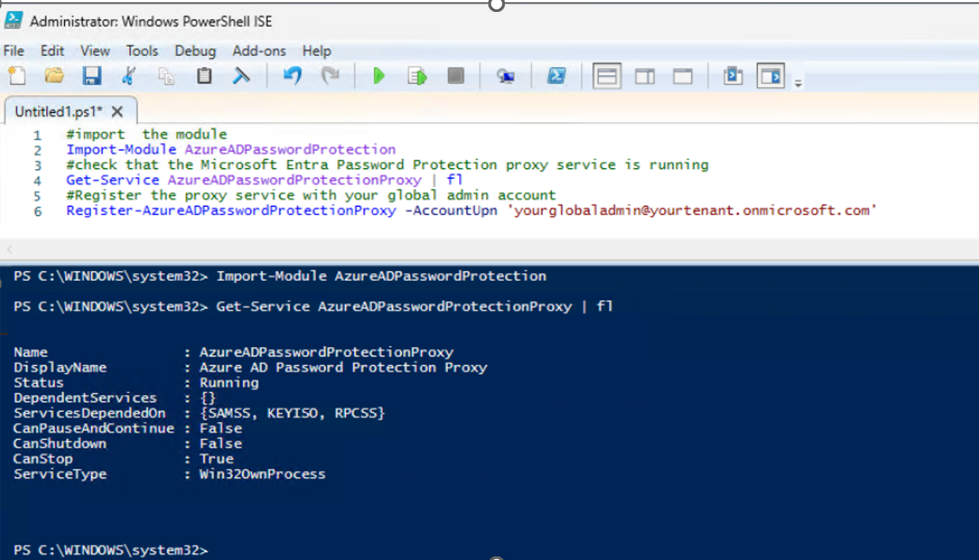Click 'Get-Service' on script line 4
The height and width of the screenshot is (560, 979).
click(x=113, y=180)
